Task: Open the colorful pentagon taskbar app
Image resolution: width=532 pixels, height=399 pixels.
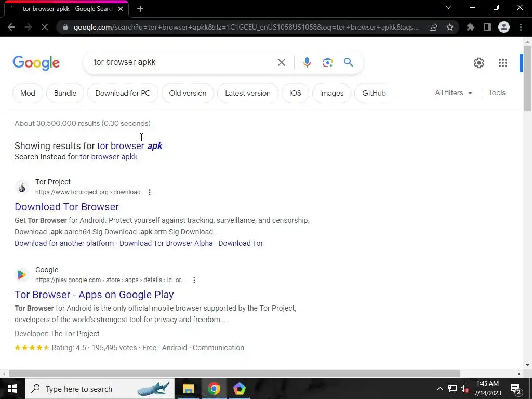Action: point(239,389)
